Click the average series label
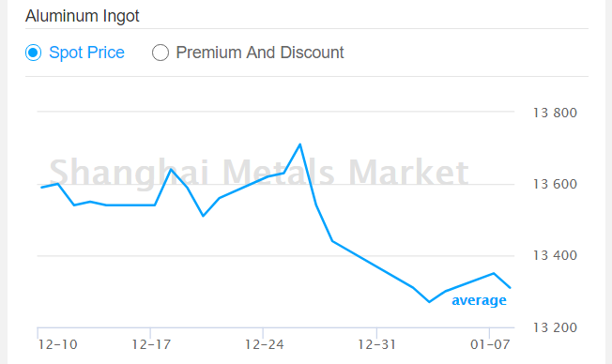Viewport: 612px width, 364px height. click(479, 300)
